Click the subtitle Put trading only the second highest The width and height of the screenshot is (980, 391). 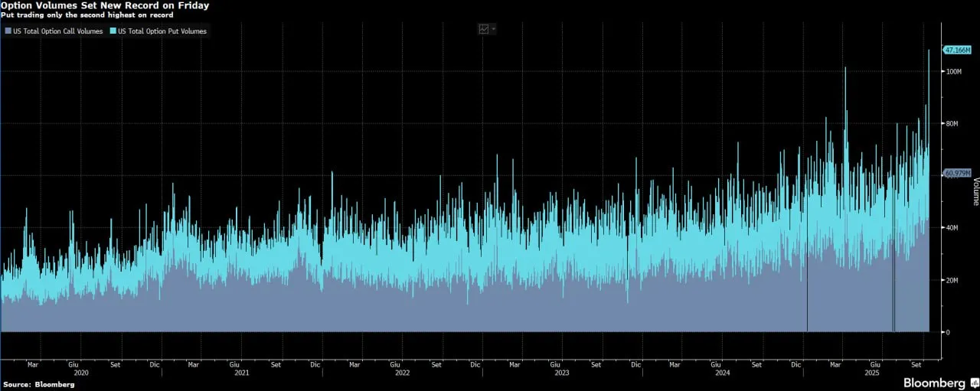[x=87, y=15]
